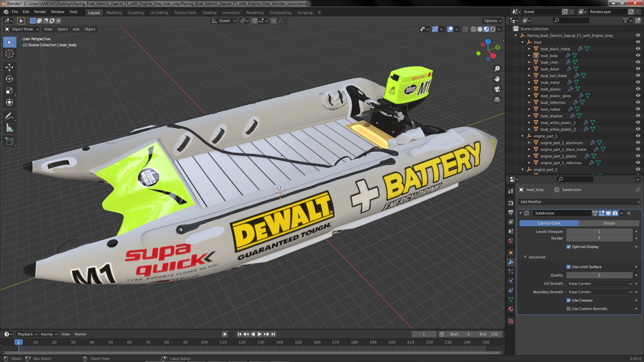This screenshot has width=644, height=362.
Task: Open the Texture properties checker tab
Action: pos(511,321)
